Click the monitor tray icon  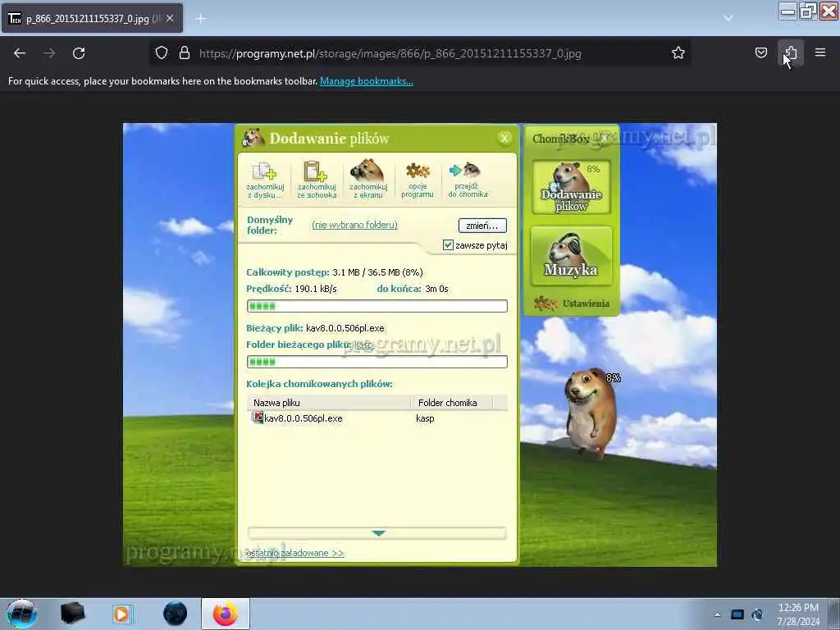[737, 614]
